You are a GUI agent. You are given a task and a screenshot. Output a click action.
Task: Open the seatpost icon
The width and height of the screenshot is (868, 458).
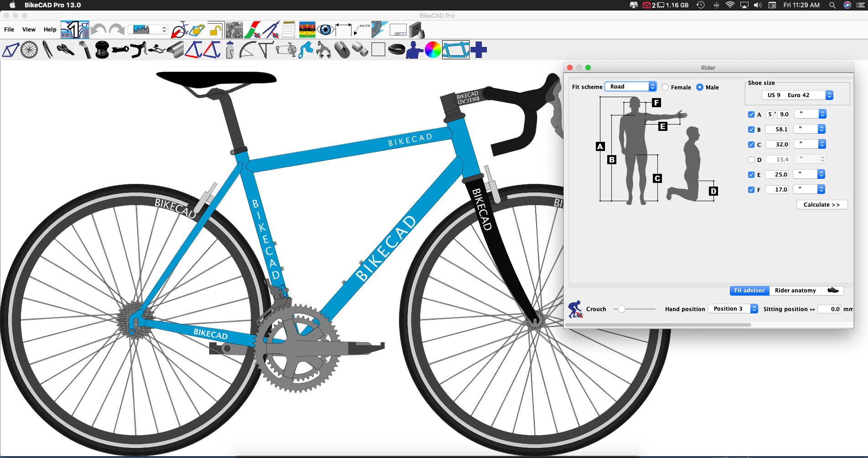85,50
